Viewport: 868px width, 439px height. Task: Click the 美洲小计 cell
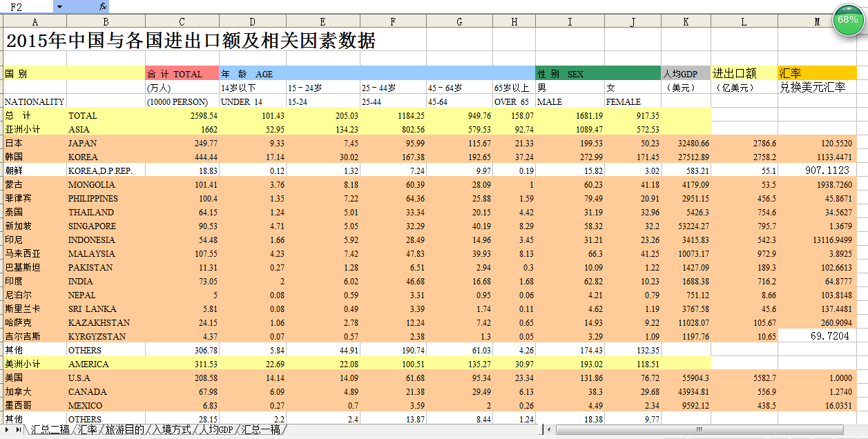[x=35, y=364]
